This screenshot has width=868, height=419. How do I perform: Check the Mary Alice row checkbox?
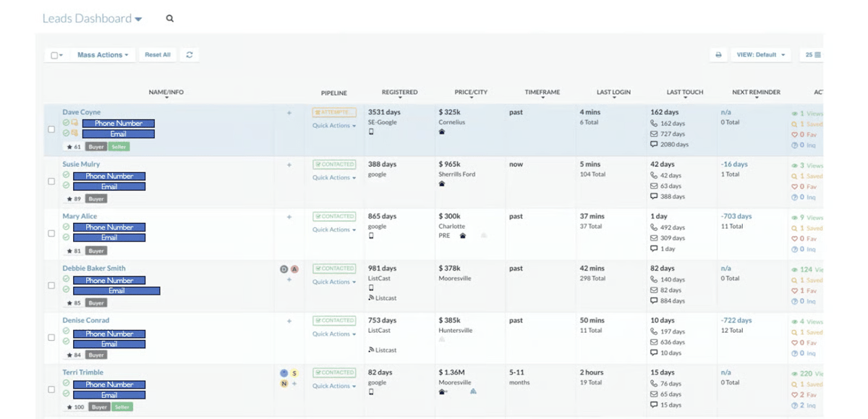click(x=51, y=233)
